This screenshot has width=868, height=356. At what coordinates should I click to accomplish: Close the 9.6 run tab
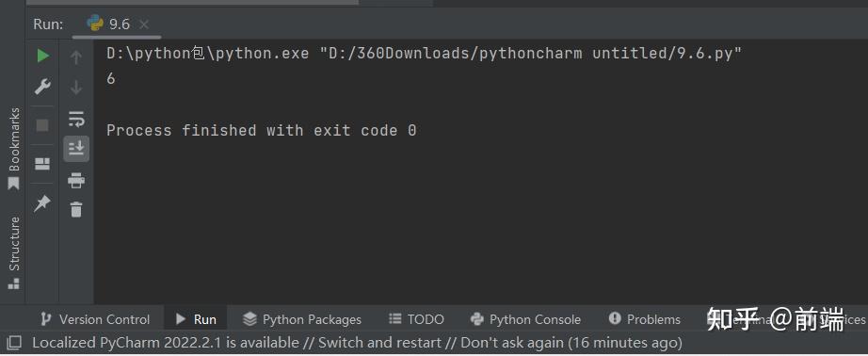click(144, 24)
